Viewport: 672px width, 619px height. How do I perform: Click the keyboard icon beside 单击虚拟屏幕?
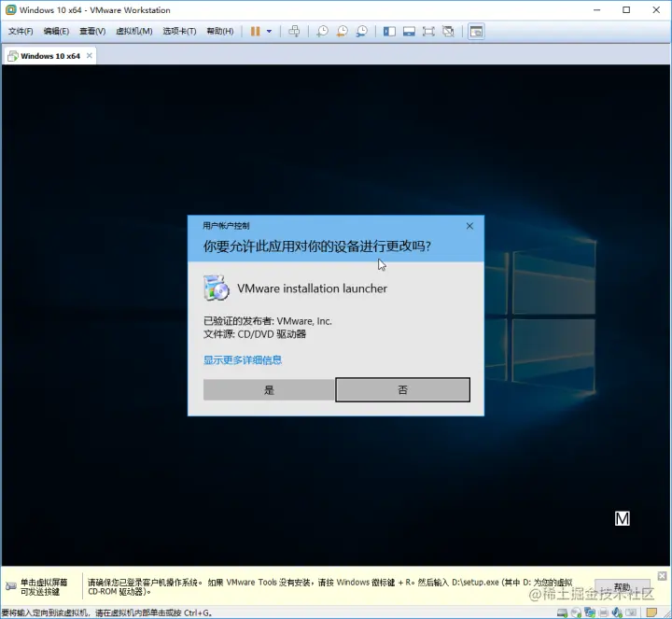tap(10, 585)
